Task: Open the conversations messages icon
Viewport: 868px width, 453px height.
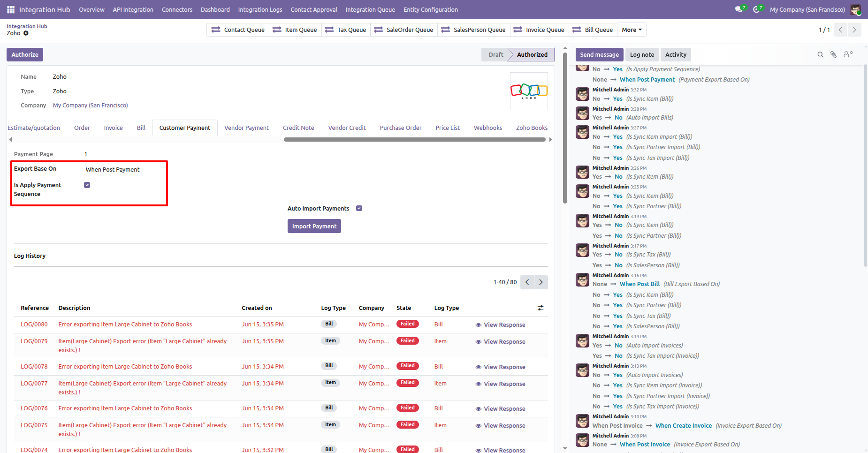Action: (x=740, y=9)
